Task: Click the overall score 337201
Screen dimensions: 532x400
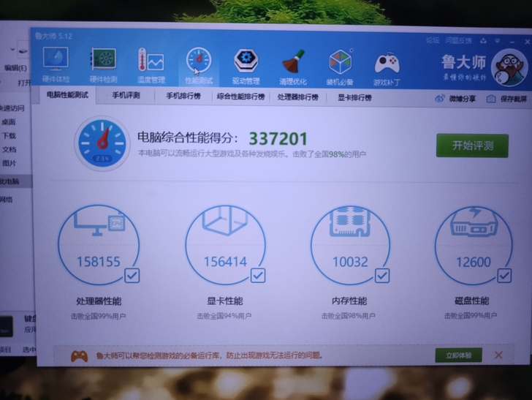Action: click(x=278, y=138)
